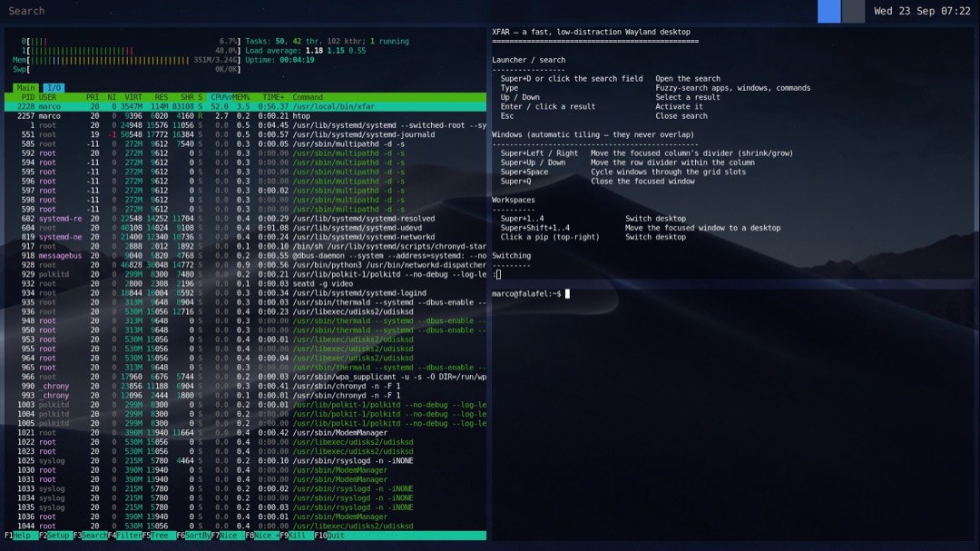The width and height of the screenshot is (980, 551).
Task: Open the Main tab in htop
Action: 25,88
